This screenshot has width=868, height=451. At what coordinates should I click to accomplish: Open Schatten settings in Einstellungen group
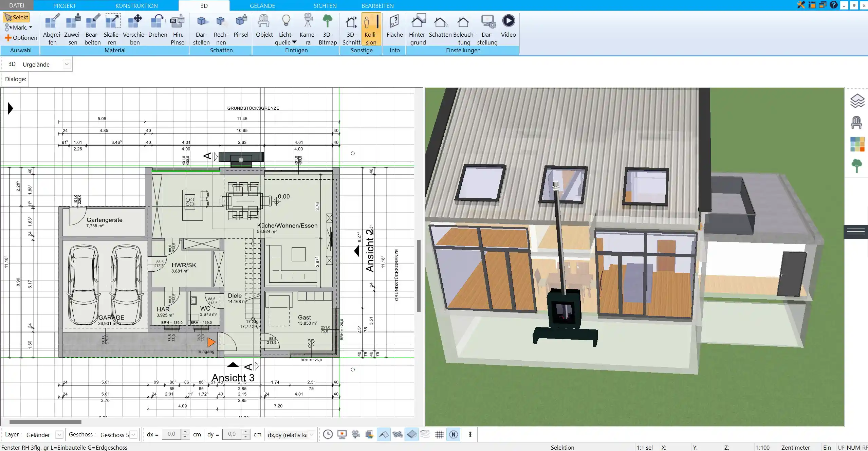coord(440,26)
